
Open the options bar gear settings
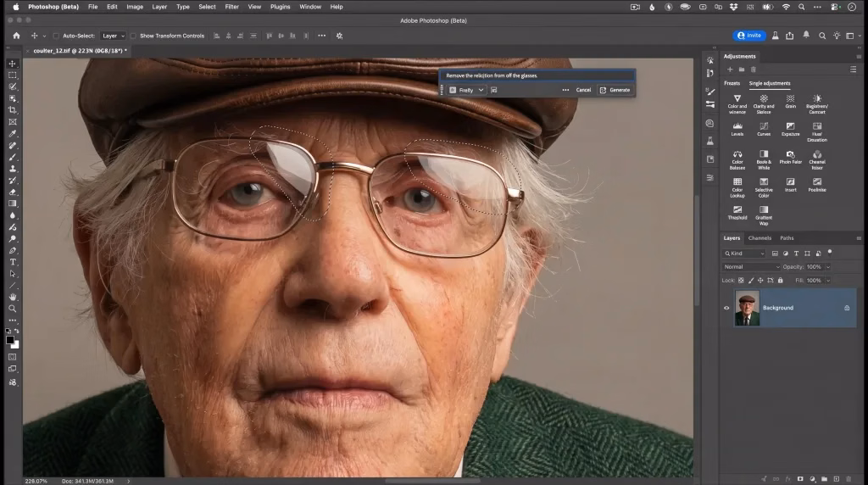pyautogui.click(x=339, y=36)
